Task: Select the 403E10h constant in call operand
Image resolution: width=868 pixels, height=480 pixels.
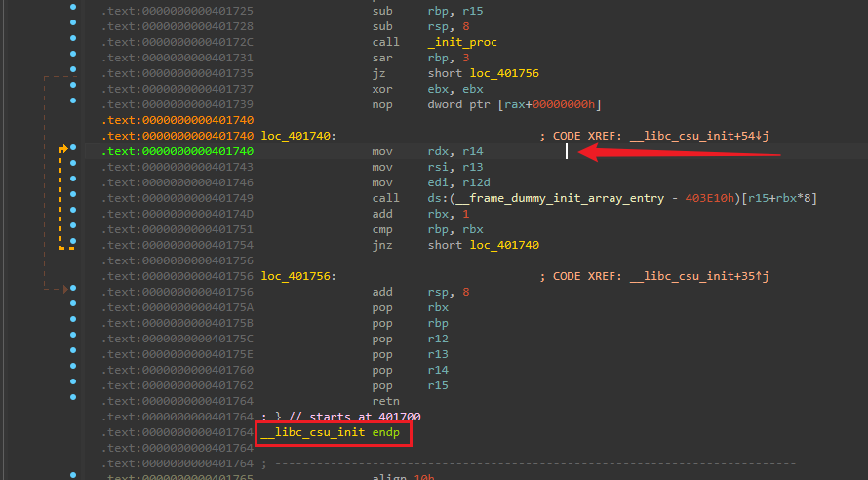Action: (x=710, y=198)
